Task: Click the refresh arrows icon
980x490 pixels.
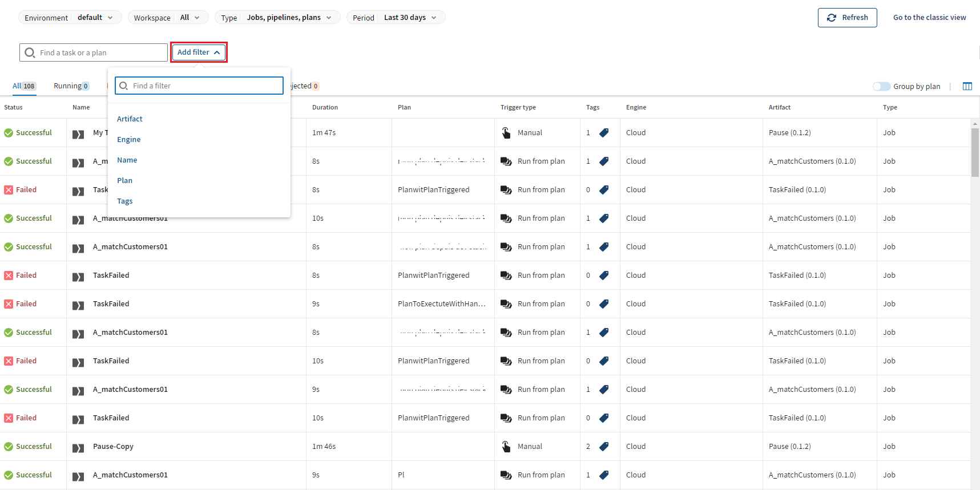Action: click(832, 18)
